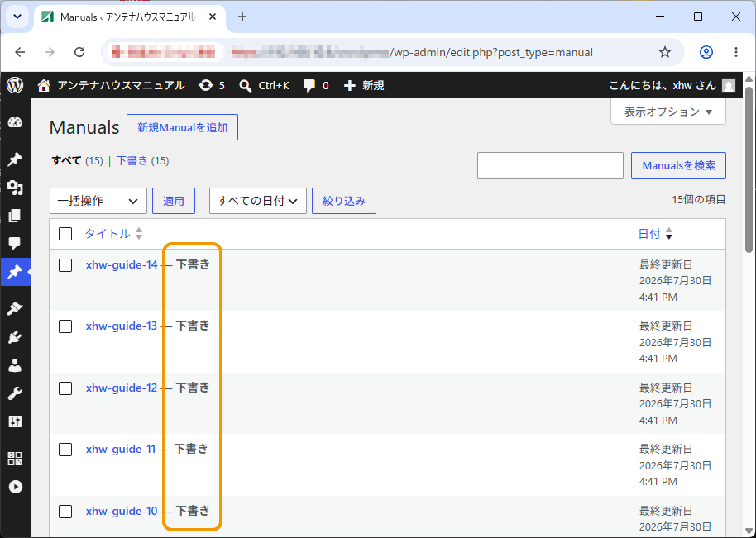Open Comments icon in sidebar
Screen dimensions: 756x538
15,243
